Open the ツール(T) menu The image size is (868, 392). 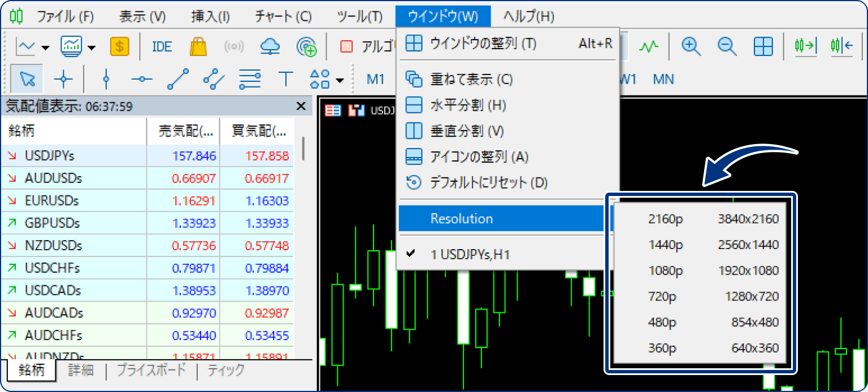[359, 16]
